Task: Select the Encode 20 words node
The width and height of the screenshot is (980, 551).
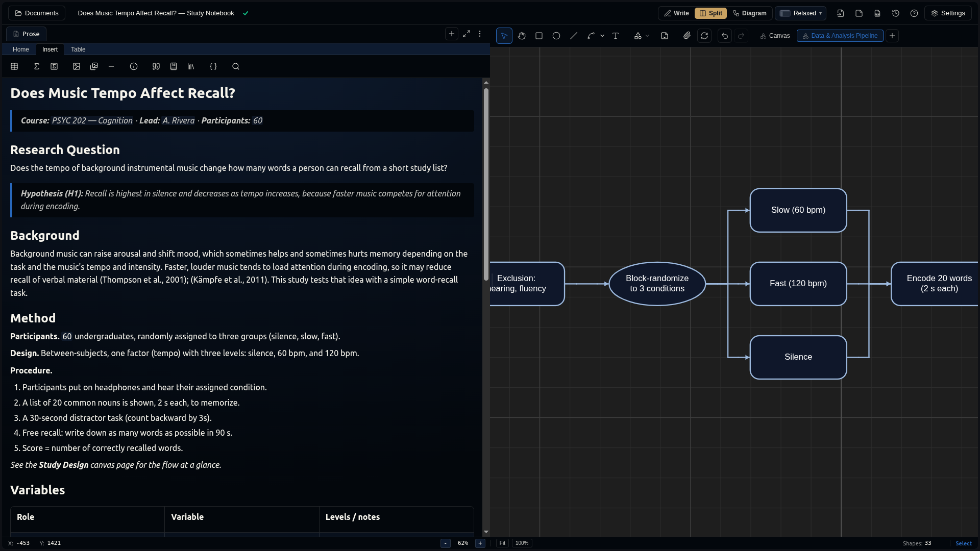Action: coord(935,284)
